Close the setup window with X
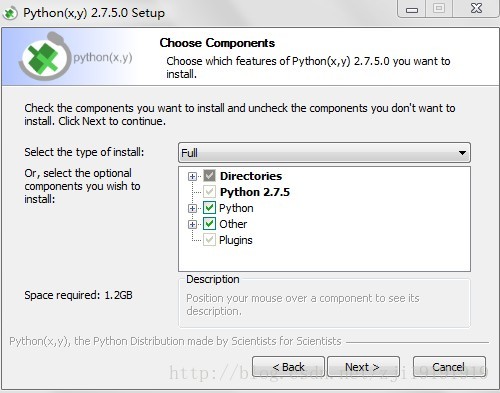Image resolution: width=500 pixels, height=393 pixels. (476, 8)
